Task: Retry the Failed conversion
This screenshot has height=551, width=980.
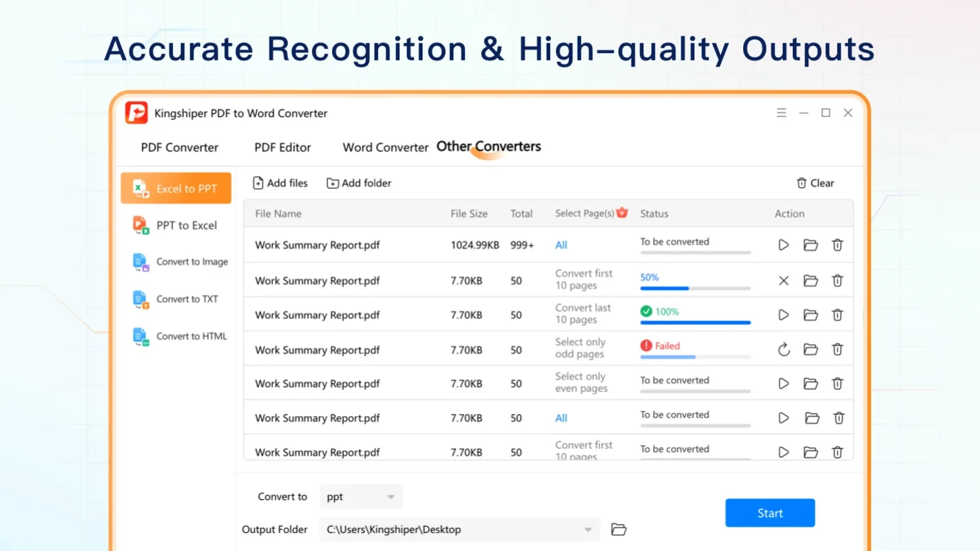Action: click(784, 349)
